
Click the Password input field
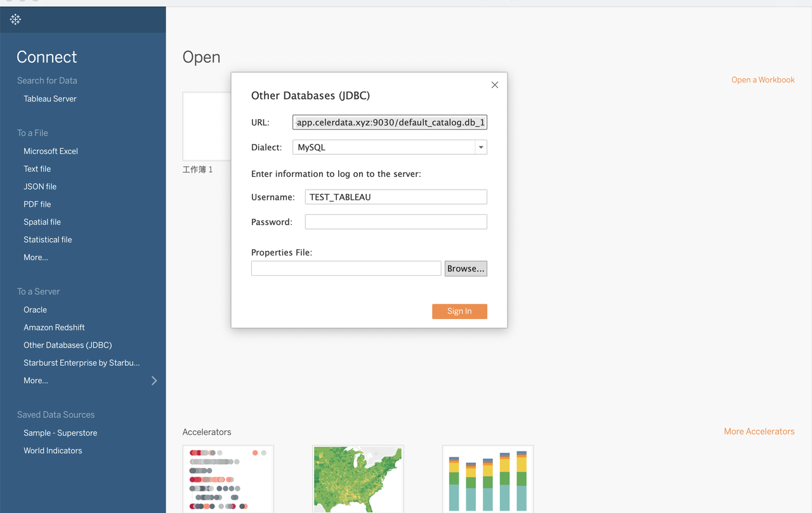396,222
